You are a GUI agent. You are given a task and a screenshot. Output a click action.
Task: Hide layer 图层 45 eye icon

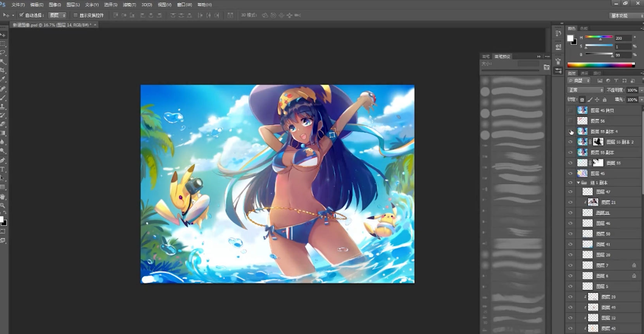click(570, 173)
